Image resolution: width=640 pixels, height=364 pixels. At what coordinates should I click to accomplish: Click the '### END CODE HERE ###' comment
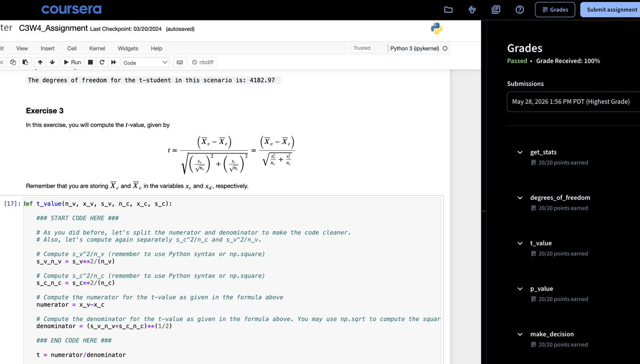click(74, 341)
